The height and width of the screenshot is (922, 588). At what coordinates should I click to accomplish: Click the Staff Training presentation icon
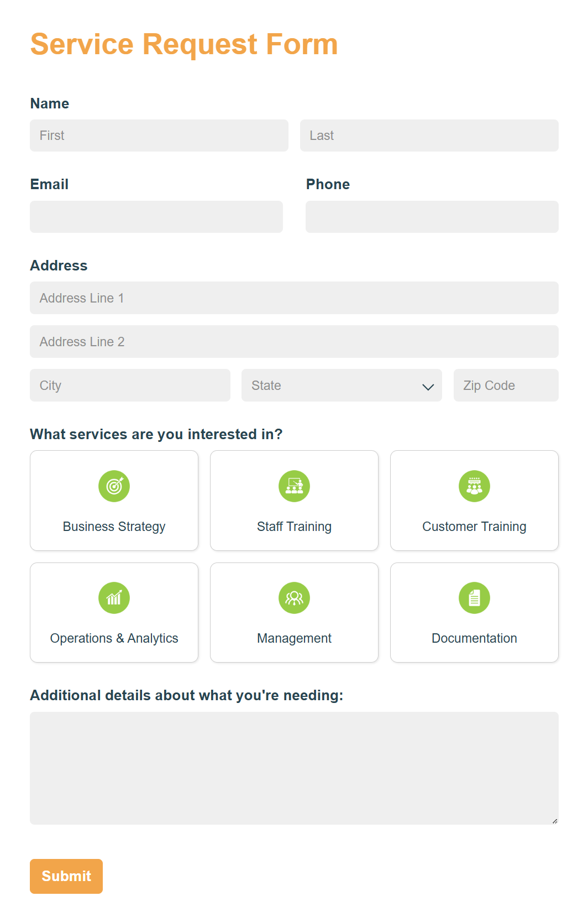click(x=294, y=486)
